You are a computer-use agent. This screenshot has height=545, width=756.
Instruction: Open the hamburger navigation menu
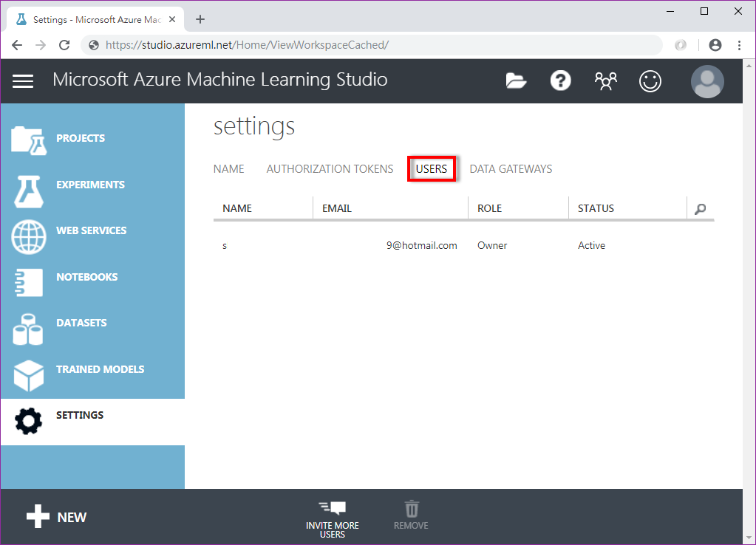(x=23, y=81)
